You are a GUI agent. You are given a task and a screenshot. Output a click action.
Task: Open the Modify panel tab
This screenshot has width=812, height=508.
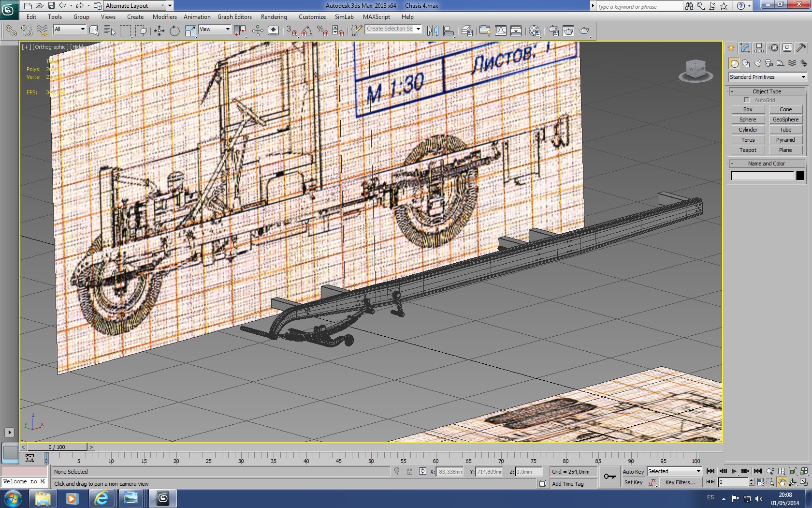coord(745,48)
